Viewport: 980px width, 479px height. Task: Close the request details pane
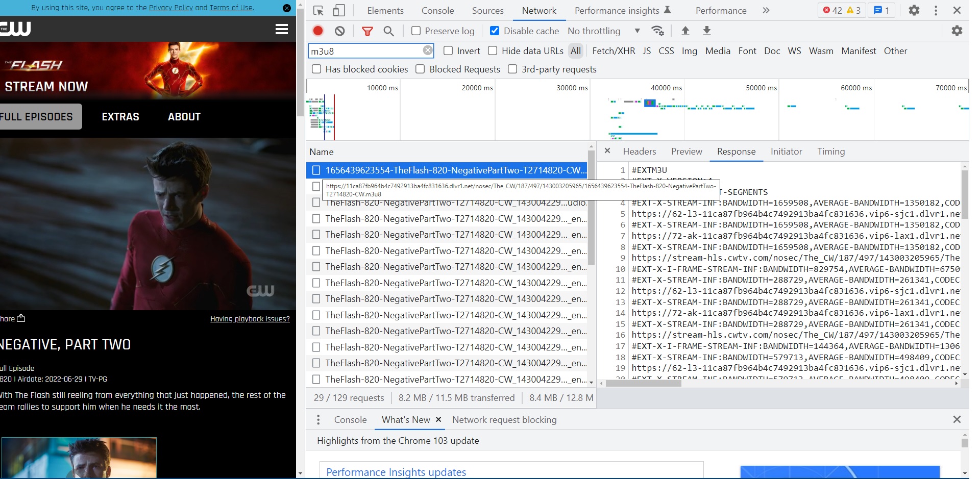tap(607, 151)
